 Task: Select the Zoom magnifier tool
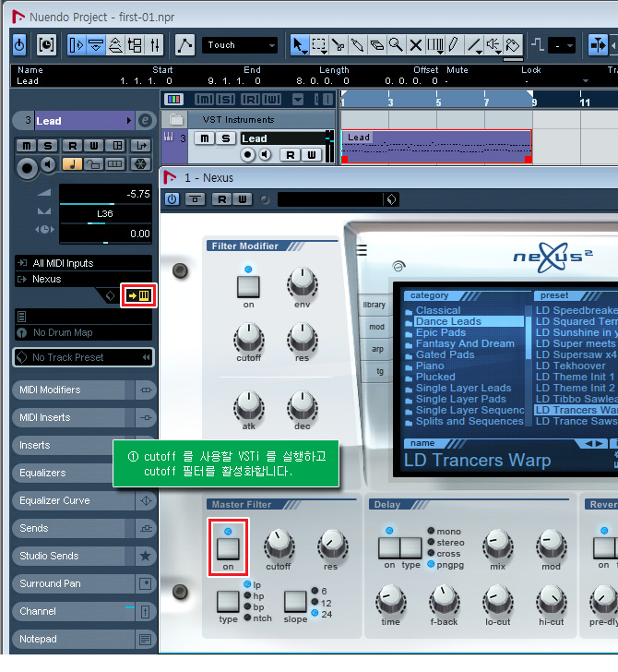click(396, 44)
